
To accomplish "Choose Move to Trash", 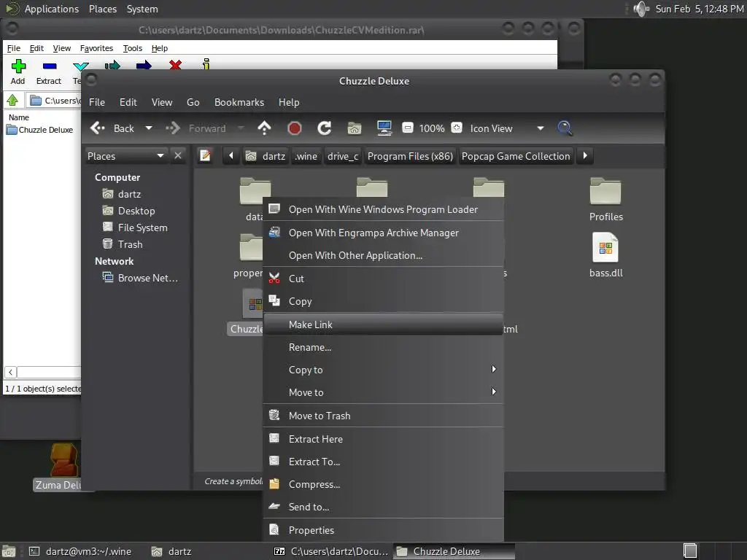I will [x=384, y=416].
